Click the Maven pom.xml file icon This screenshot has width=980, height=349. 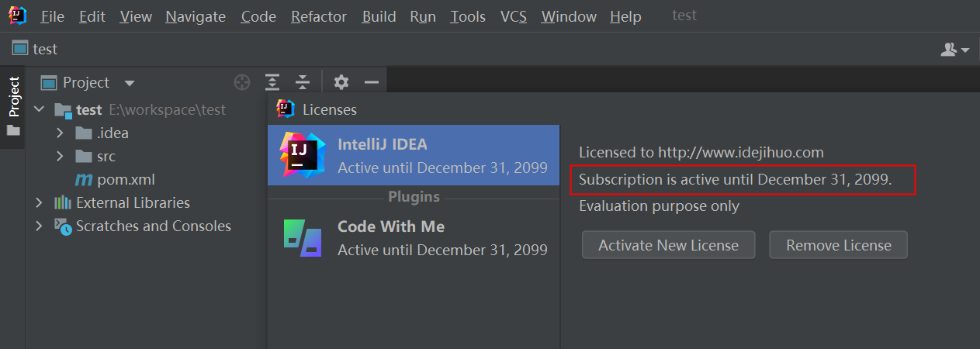pyautogui.click(x=83, y=180)
